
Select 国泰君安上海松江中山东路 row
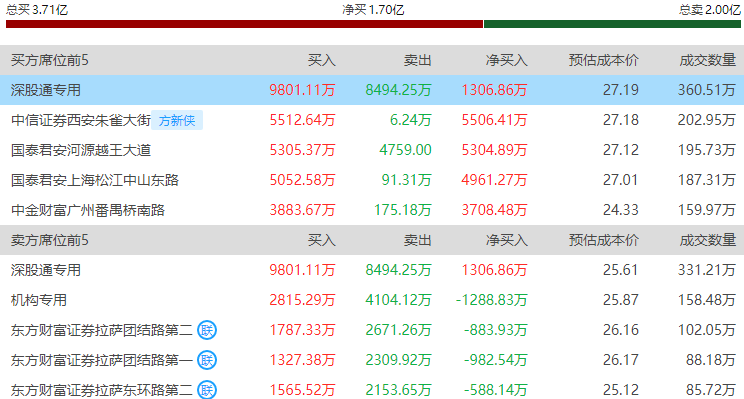372,180
